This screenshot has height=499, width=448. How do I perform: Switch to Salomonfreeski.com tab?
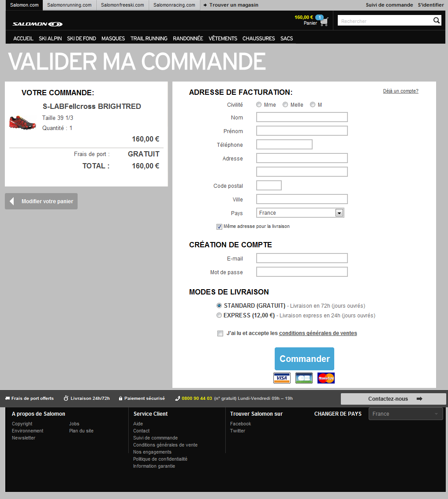tap(123, 5)
